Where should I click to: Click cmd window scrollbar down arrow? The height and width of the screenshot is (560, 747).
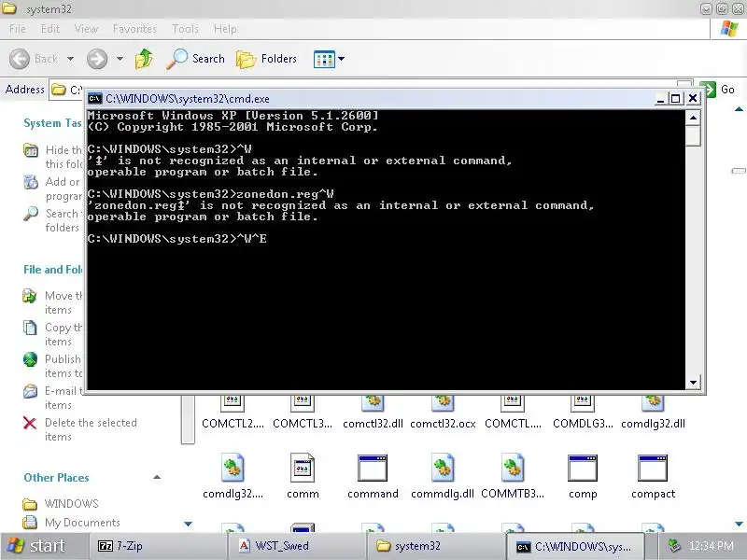pyautogui.click(x=693, y=382)
